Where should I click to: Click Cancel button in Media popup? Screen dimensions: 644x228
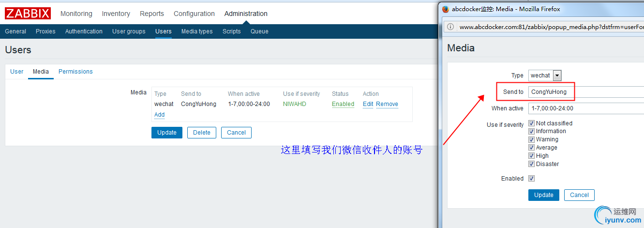pos(579,195)
